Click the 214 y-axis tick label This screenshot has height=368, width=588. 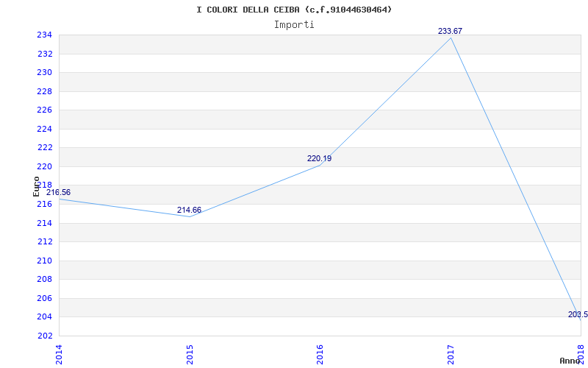[44, 223]
